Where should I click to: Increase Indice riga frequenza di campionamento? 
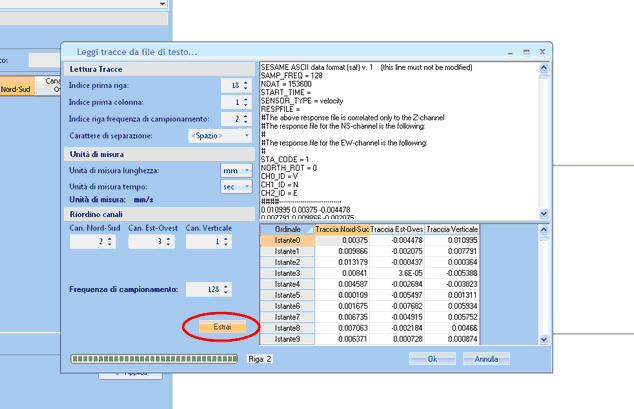click(245, 116)
